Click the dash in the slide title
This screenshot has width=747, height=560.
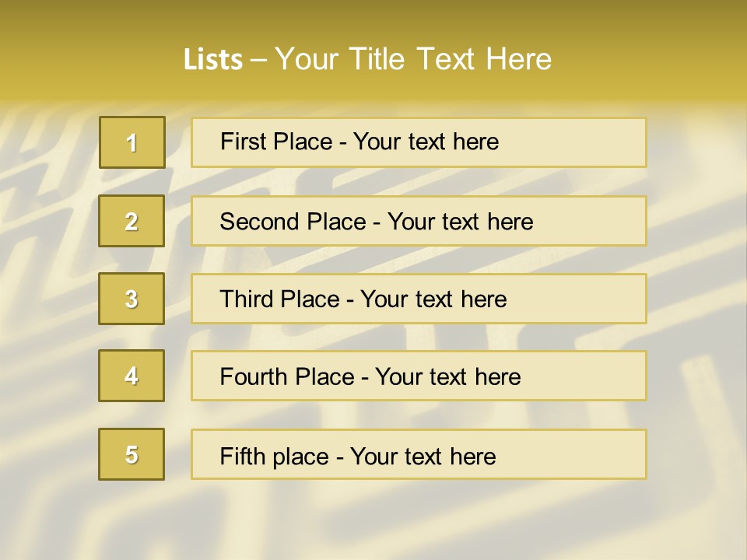pyautogui.click(x=259, y=59)
